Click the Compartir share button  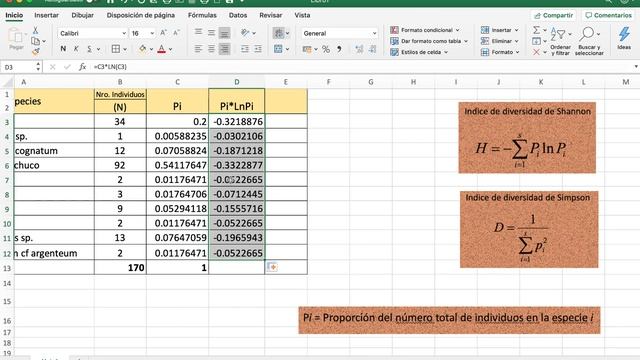pos(553,16)
